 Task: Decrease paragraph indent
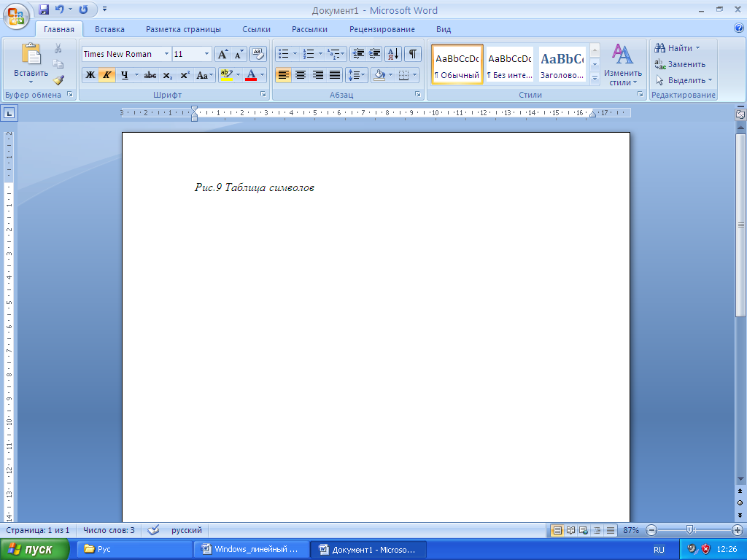[x=357, y=54]
